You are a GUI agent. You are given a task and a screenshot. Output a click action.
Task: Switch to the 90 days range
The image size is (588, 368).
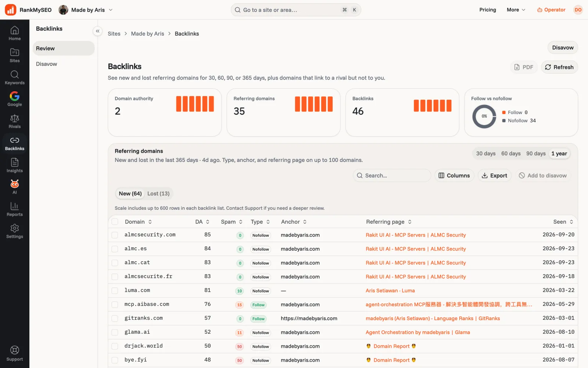[536, 153]
